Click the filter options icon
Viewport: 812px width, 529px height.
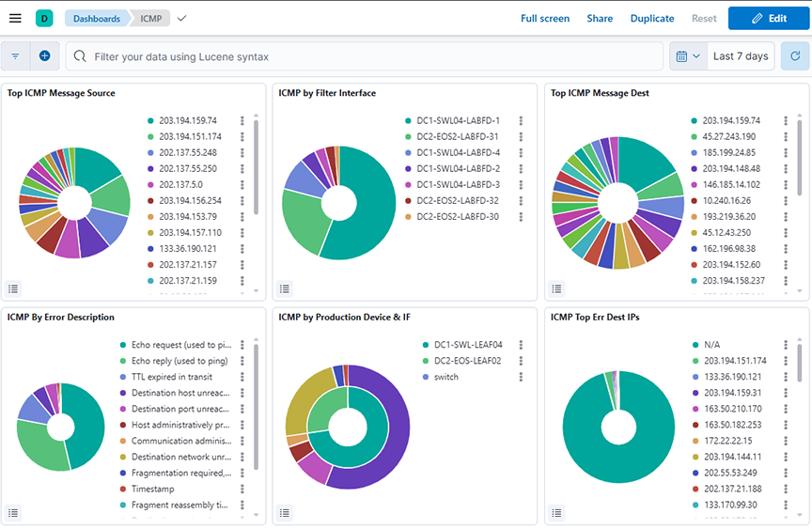15,56
